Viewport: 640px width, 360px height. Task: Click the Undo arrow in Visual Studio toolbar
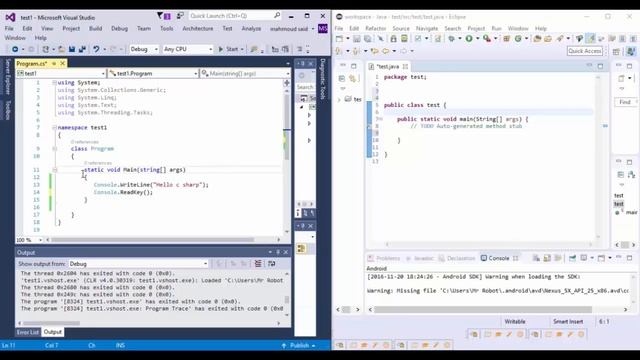click(96, 49)
